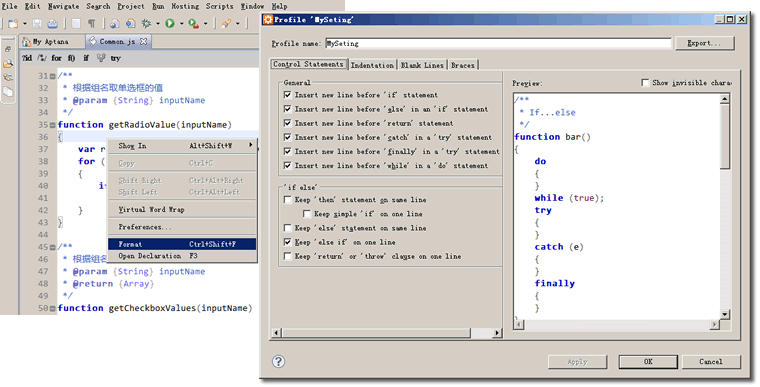
Task: Collapse getCheckboxValues fold at line 50
Action: tap(53, 308)
